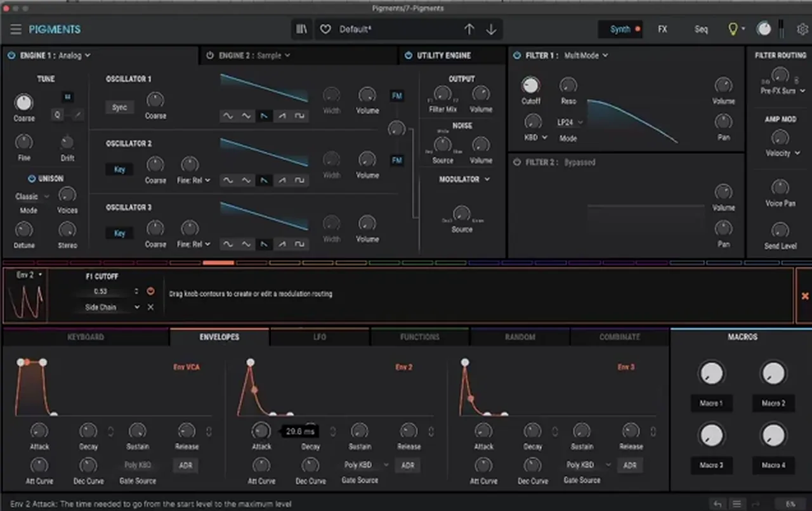The height and width of the screenshot is (511, 812).
Task: Toggle Filter 1 power button
Action: click(x=517, y=56)
